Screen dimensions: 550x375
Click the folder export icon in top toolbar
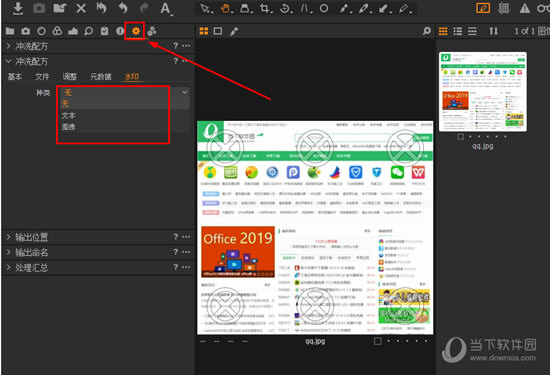click(60, 8)
